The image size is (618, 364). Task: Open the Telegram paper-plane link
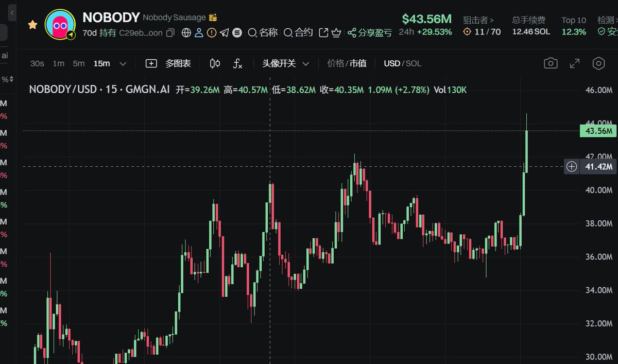tap(224, 33)
